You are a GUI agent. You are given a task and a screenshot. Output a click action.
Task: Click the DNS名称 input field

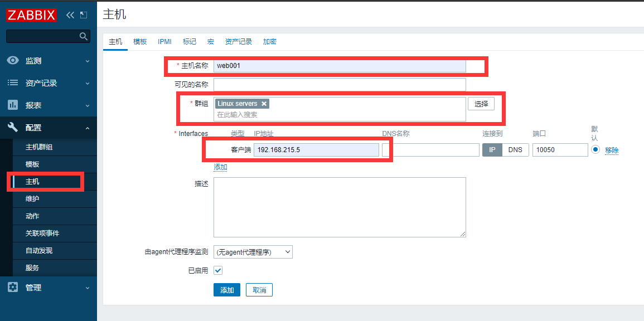430,150
